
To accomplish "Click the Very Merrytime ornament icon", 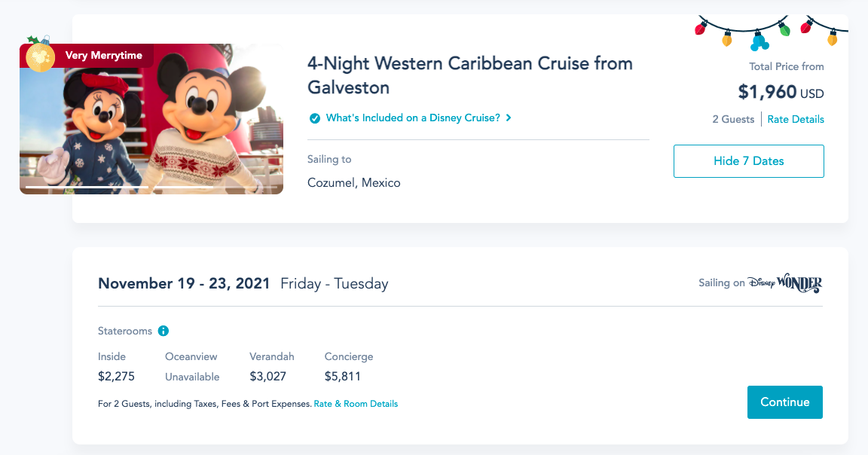I will pyautogui.click(x=39, y=56).
